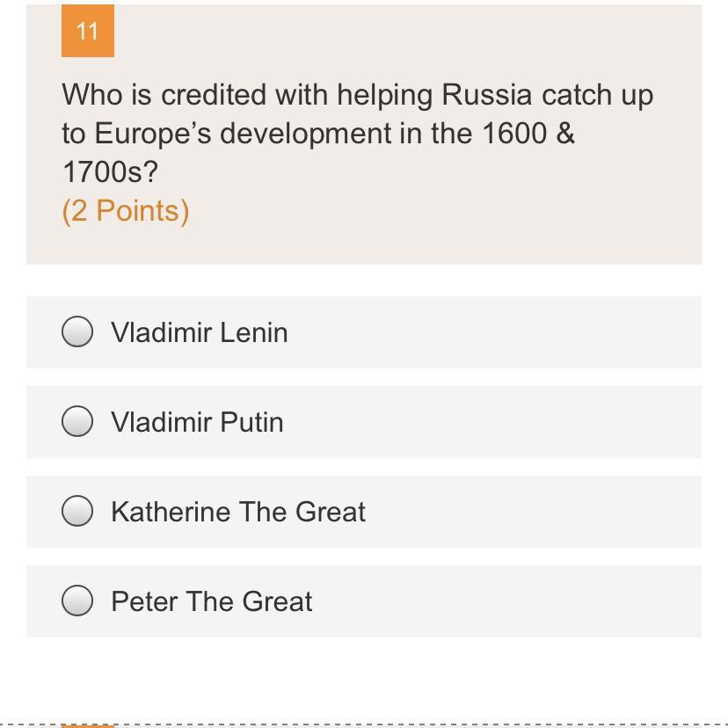The width and height of the screenshot is (728, 728).
Task: Select the Vladimir Lenin radio button
Action: pos(77,331)
